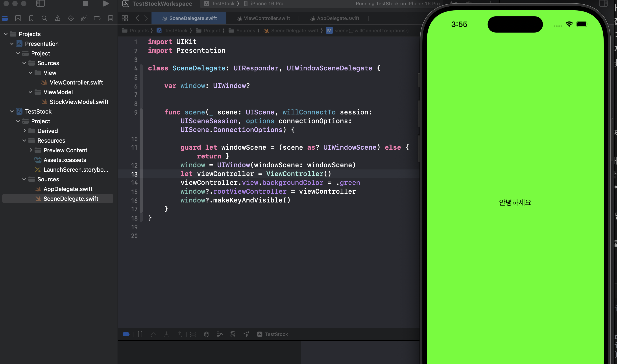The height and width of the screenshot is (364, 617).
Task: Open StockViewModel.swift in the navigator
Action: click(x=79, y=102)
